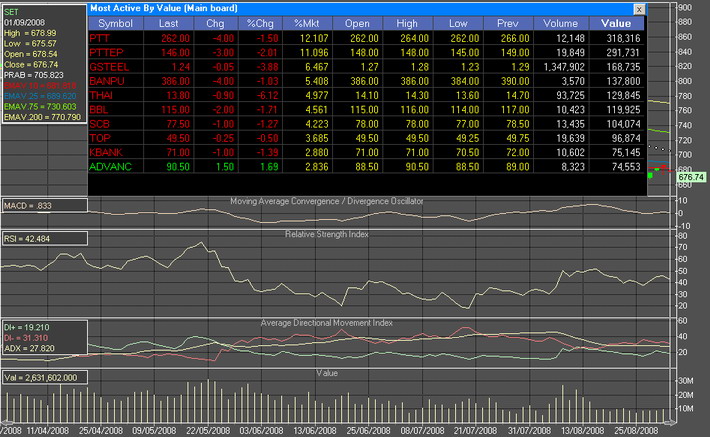Click PTTEP's value cell 291,731

[624, 53]
